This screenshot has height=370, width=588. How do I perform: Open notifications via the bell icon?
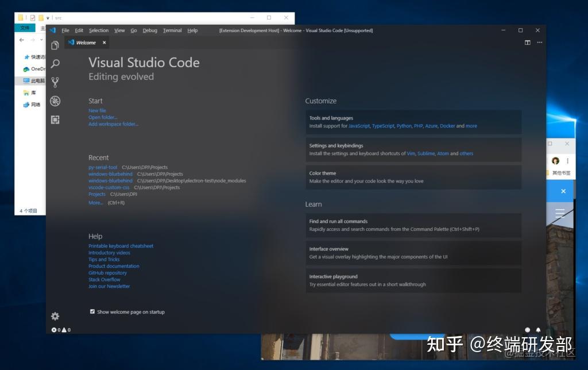click(x=537, y=330)
